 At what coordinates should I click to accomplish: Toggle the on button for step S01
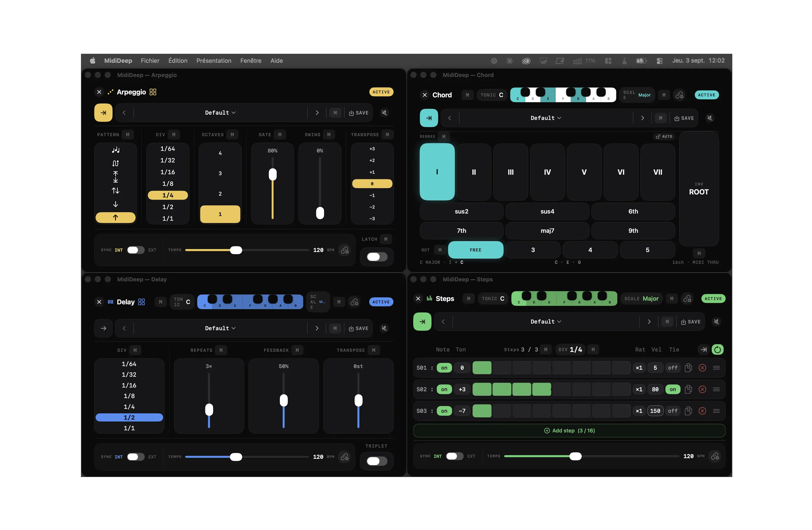coord(444,368)
